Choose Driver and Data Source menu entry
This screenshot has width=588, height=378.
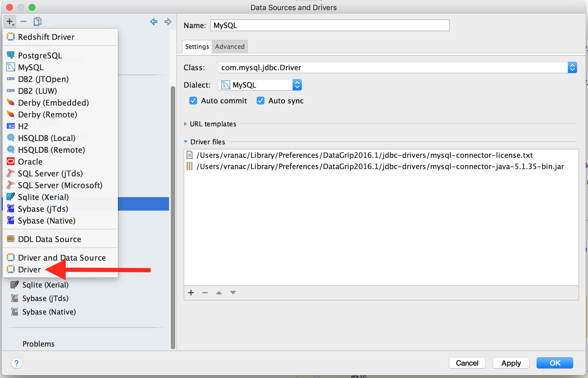(60, 258)
